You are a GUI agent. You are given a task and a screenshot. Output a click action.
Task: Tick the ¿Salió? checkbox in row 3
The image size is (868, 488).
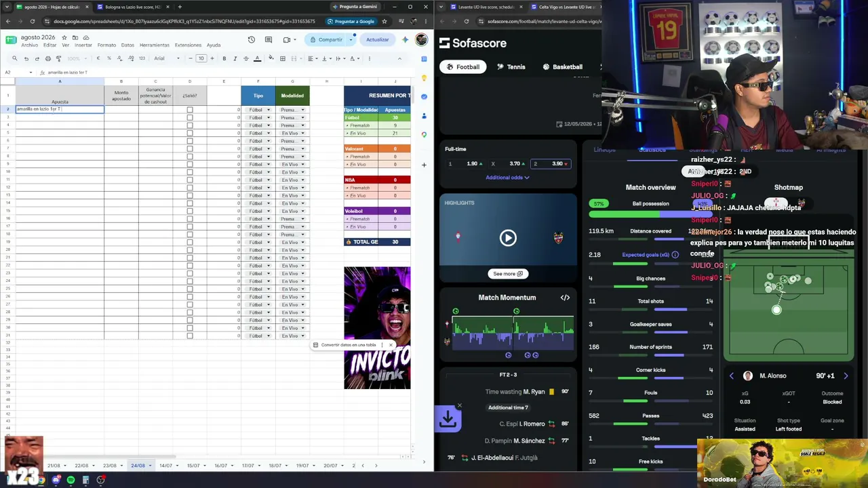click(x=190, y=118)
